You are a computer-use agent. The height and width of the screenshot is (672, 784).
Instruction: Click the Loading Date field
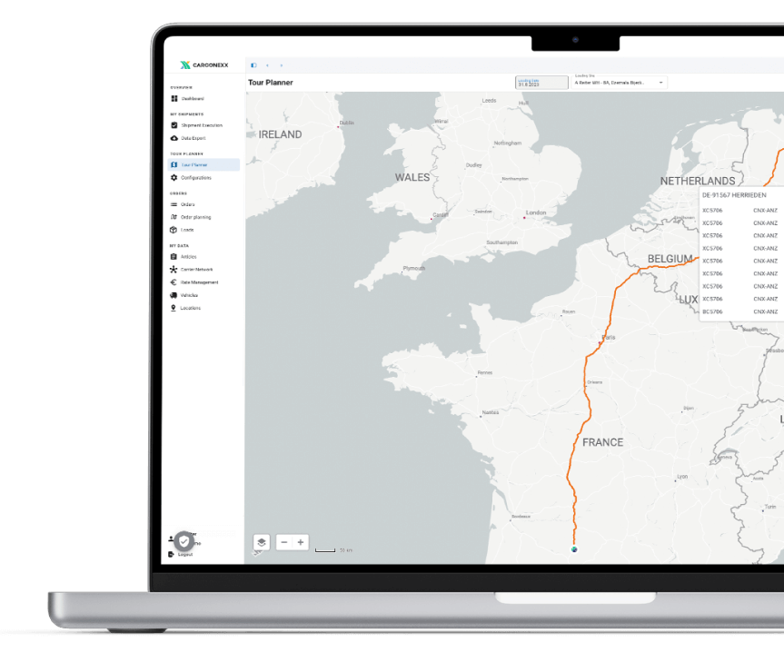541,83
